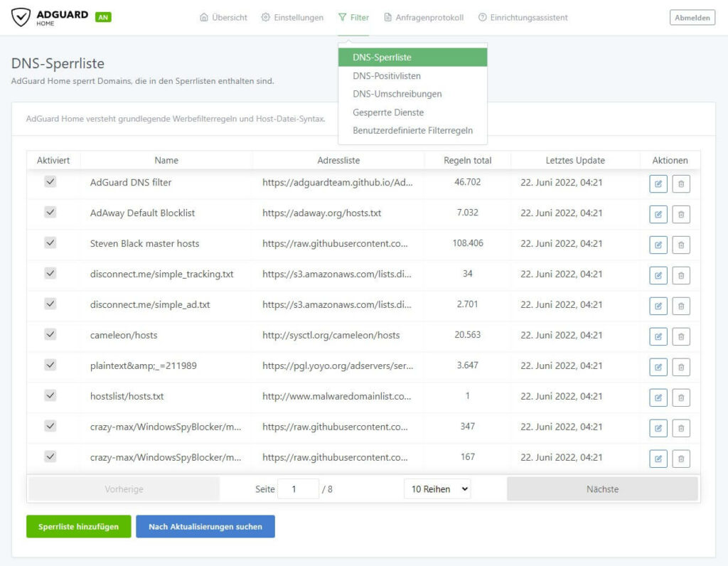The height and width of the screenshot is (566, 728).
Task: Click the Seite page number field
Action: 298,489
